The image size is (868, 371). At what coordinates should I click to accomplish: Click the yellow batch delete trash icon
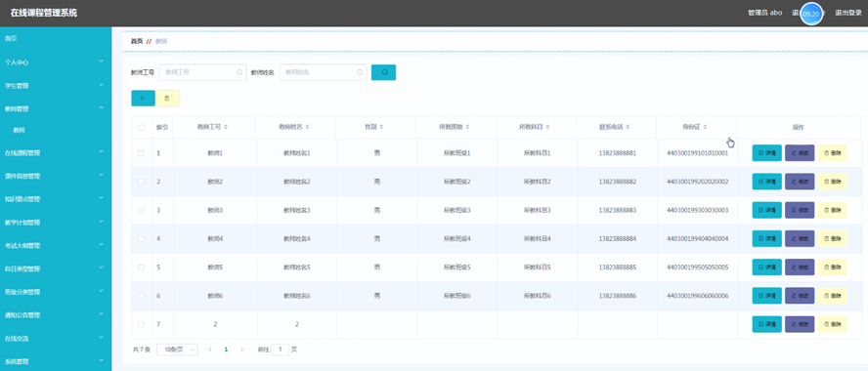(168, 98)
